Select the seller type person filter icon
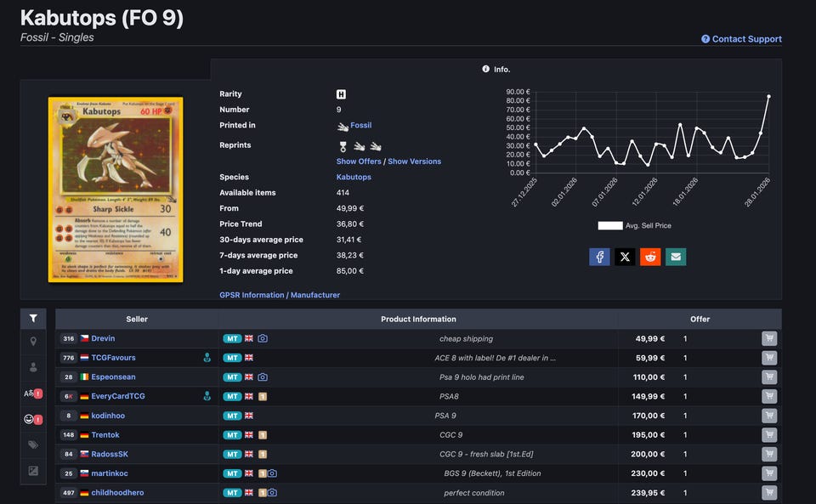Screen dimensions: 816x504 33,367
